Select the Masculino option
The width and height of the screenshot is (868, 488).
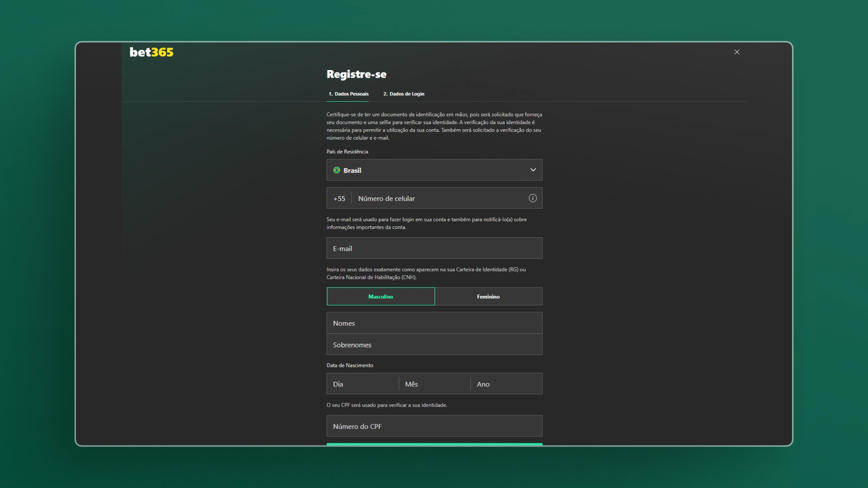pos(381,296)
